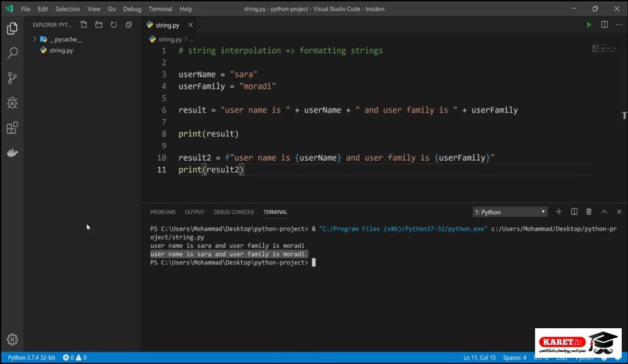Click Python 3.7.4 32-bit interpreter selector

coord(31,358)
